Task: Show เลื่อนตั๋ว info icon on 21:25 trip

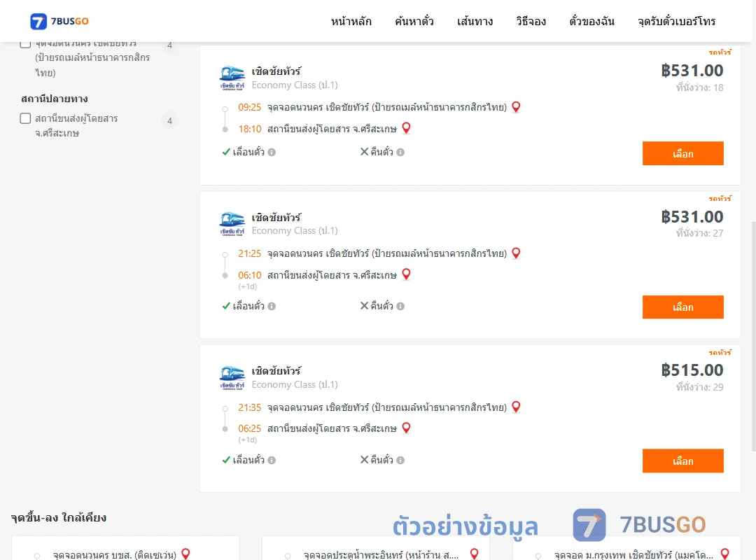Action: click(272, 307)
